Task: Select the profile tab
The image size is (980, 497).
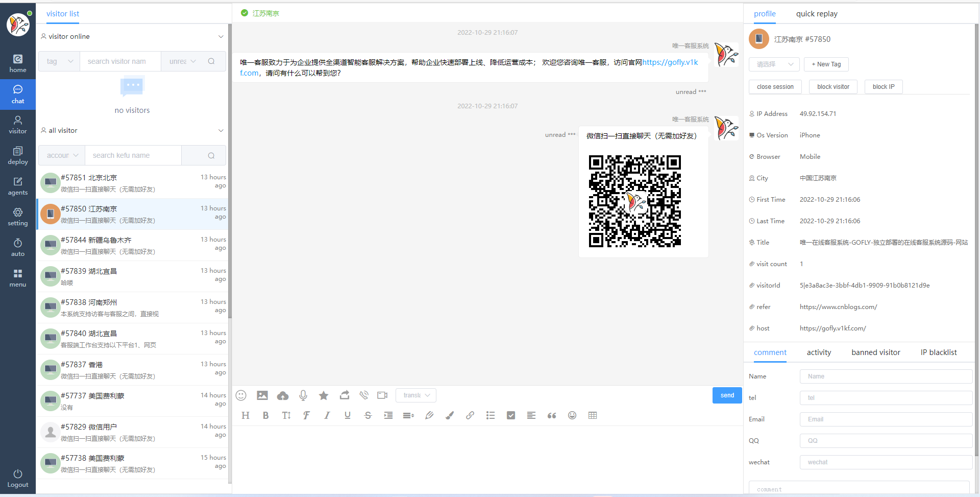Action: [765, 14]
